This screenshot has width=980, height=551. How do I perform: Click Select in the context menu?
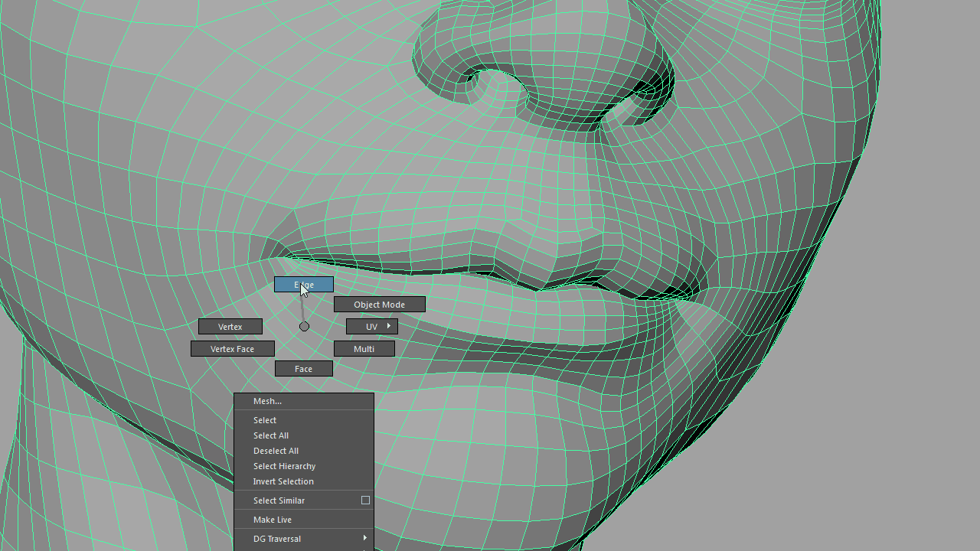pos(304,420)
